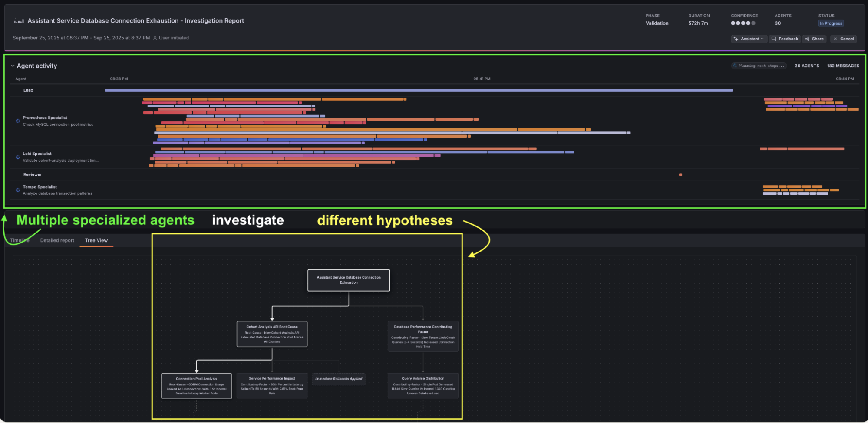
Task: Switch to the Timeline tab
Action: coord(20,240)
